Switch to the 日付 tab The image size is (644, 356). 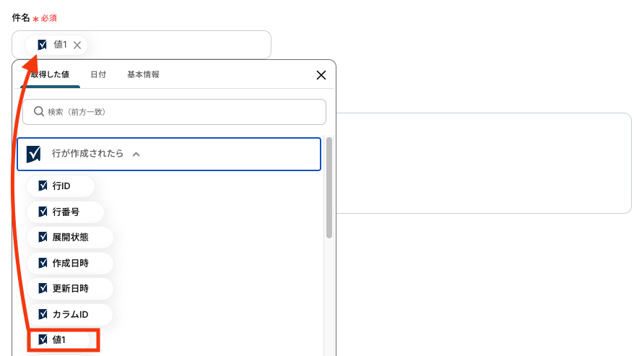point(98,74)
